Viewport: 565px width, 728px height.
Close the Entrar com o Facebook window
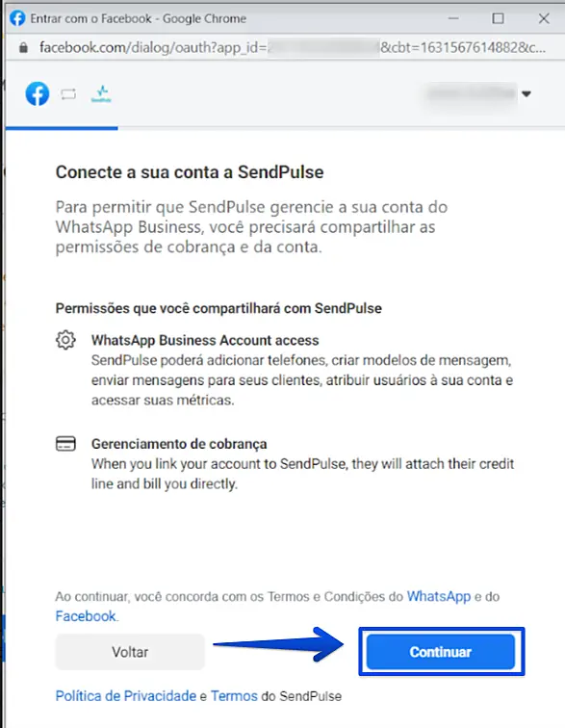click(544, 18)
